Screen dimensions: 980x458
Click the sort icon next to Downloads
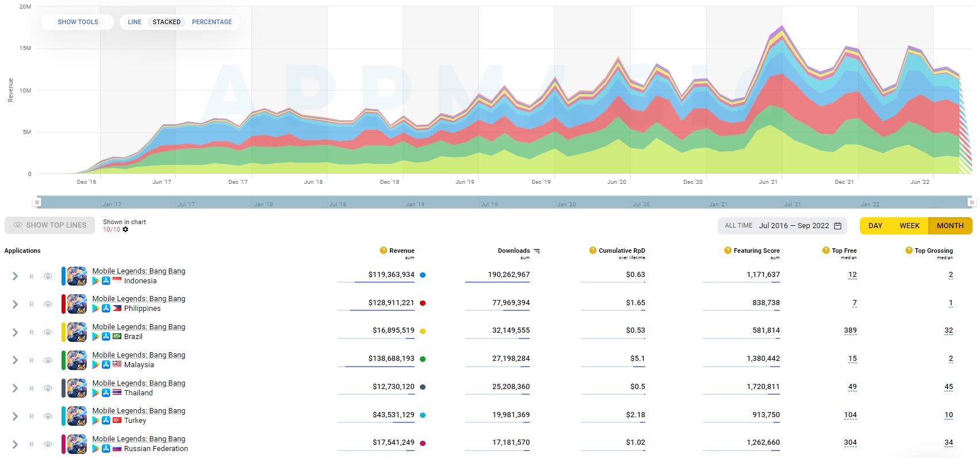coord(537,251)
